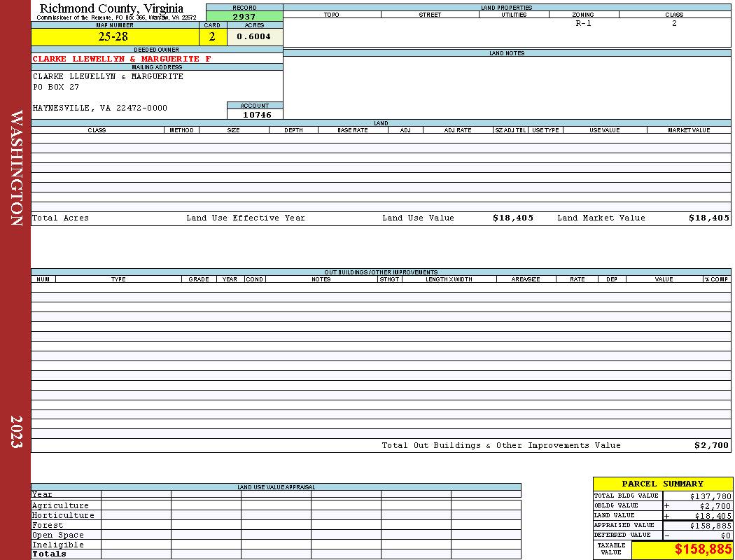
Task: Select the GRADE column header
Action: pos(199,279)
